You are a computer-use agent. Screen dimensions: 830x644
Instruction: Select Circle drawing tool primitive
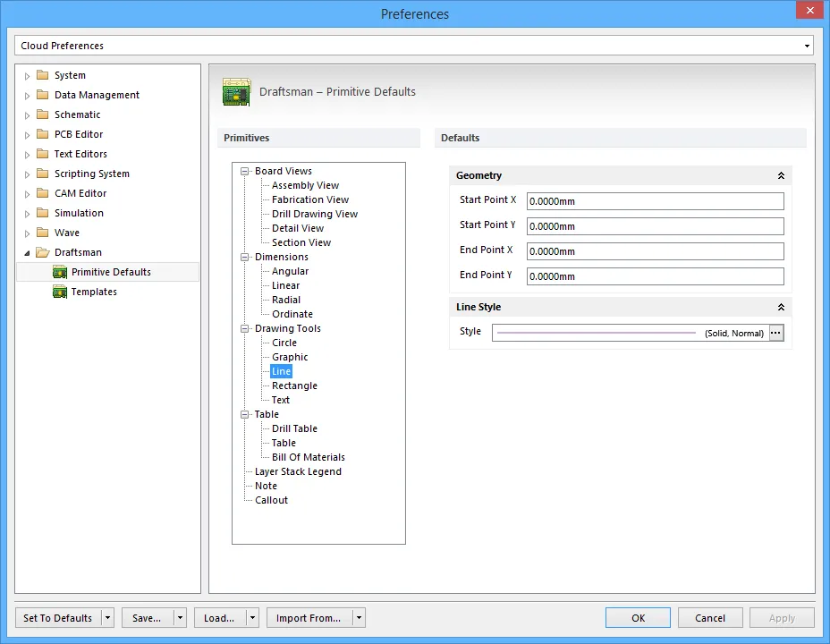[x=284, y=343]
